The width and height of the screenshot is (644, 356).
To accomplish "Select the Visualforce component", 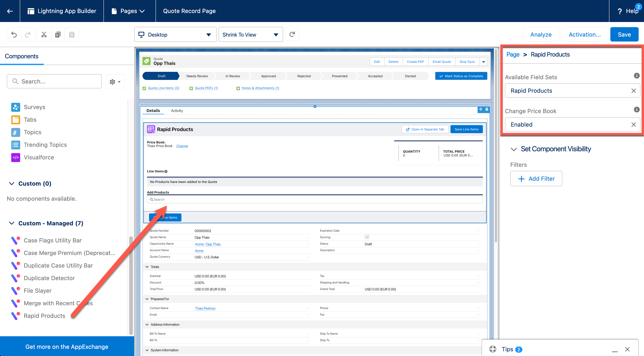I will coord(33,157).
